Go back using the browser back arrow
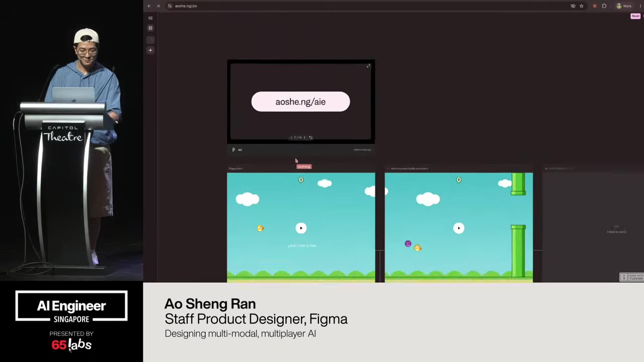This screenshot has height=362, width=644. point(149,6)
